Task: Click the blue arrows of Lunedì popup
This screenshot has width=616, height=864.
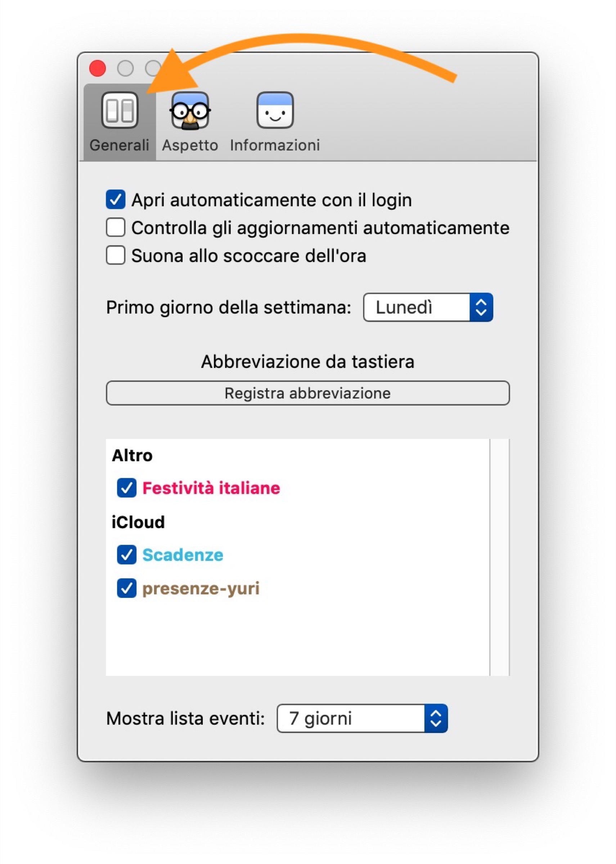Action: tap(481, 307)
